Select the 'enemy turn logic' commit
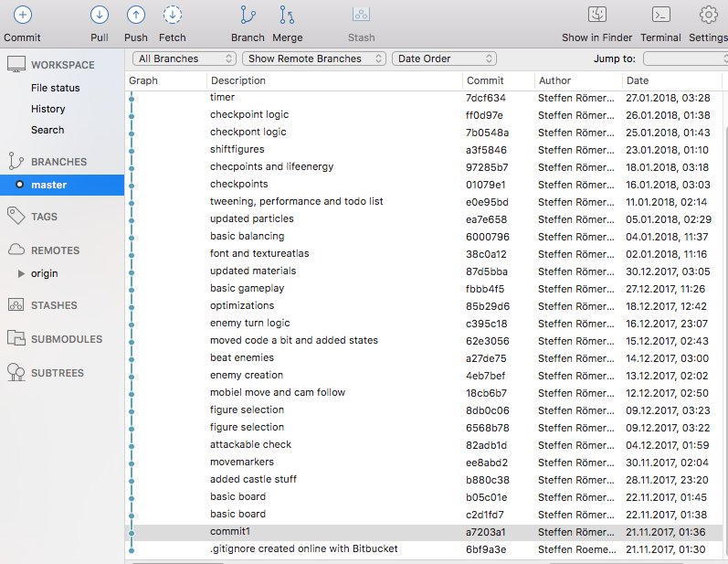Image resolution: width=728 pixels, height=564 pixels. click(x=424, y=324)
